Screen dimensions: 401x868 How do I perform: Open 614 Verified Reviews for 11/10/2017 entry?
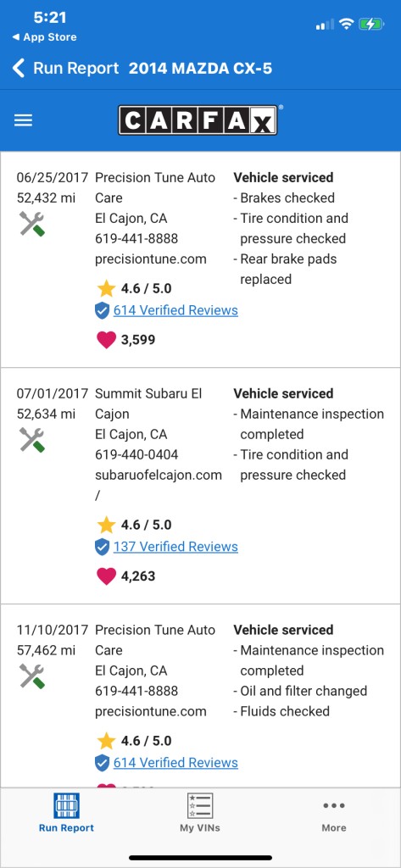175,763
